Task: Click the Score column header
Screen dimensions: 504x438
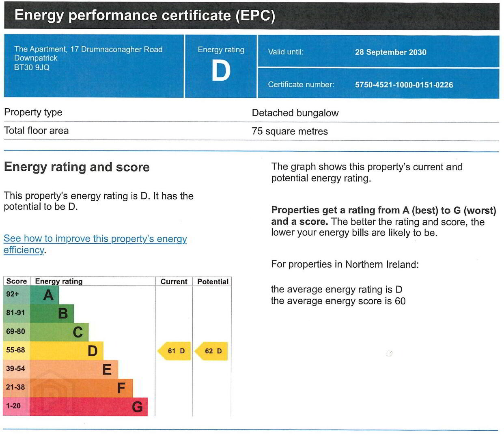Action: pyautogui.click(x=17, y=281)
